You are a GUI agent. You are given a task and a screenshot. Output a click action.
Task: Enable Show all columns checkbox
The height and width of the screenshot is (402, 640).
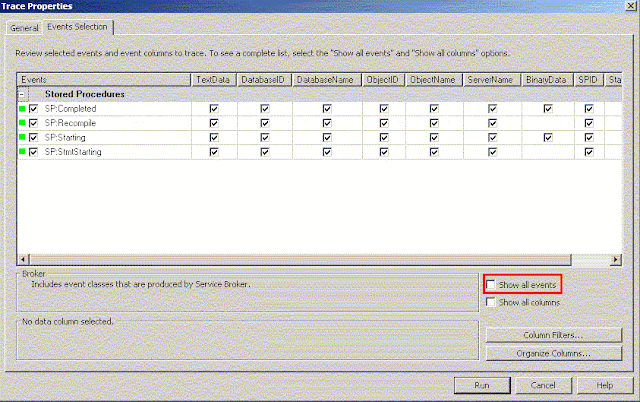point(491,302)
